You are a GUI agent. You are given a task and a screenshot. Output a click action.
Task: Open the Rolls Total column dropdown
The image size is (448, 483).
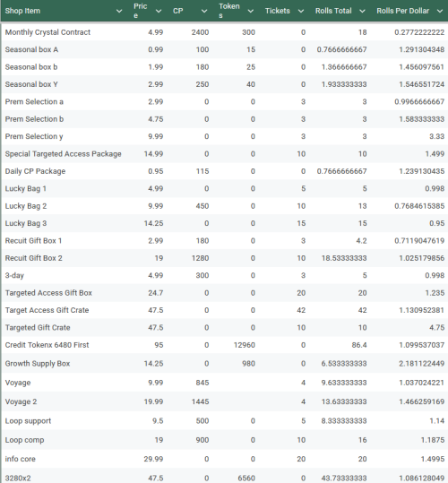[362, 11]
